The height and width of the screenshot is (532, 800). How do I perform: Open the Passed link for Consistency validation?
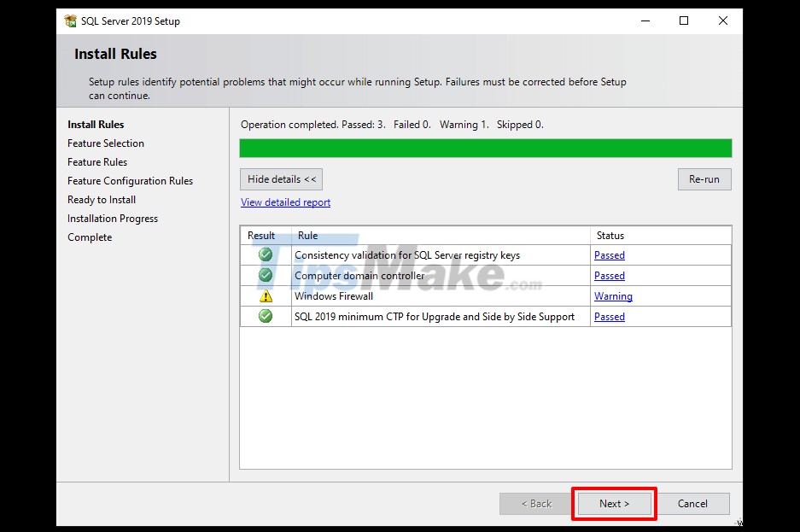tap(609, 254)
